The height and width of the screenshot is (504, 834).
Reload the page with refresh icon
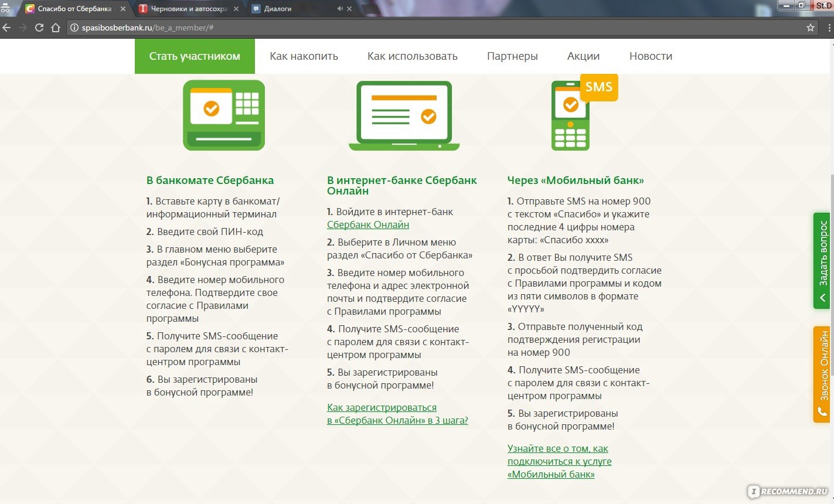pyautogui.click(x=39, y=28)
